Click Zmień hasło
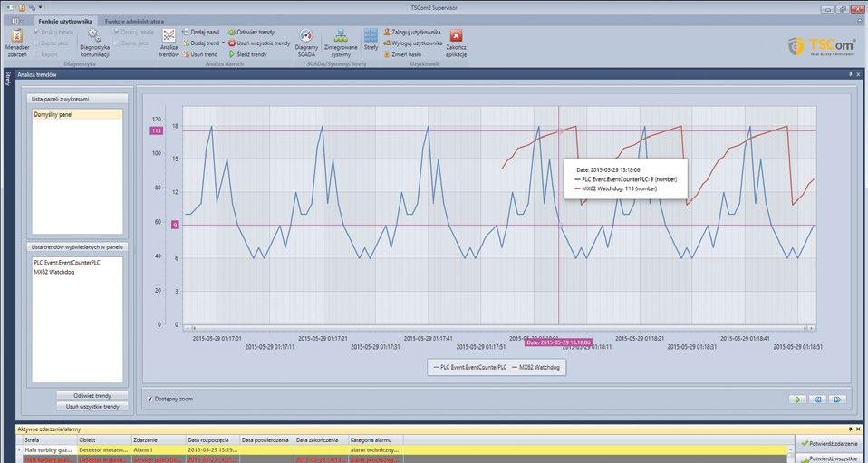This screenshot has height=463, width=868. 402,54
